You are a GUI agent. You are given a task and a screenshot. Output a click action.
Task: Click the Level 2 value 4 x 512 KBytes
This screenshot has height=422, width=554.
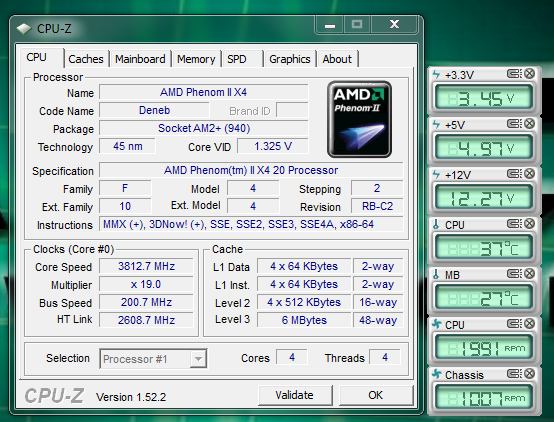click(x=304, y=302)
